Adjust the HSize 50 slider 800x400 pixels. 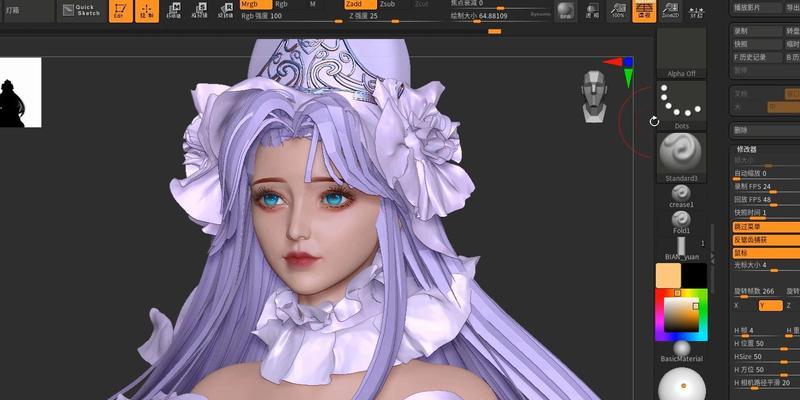(766, 358)
